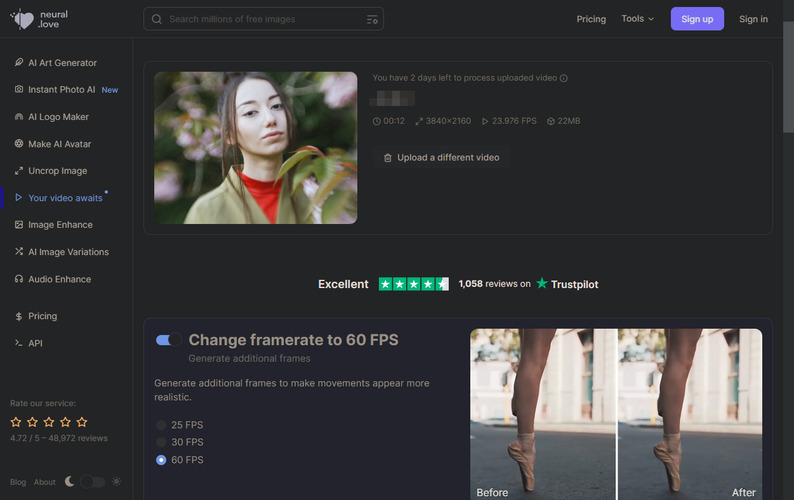The width and height of the screenshot is (794, 500).
Task: Expand the Tools dropdown menu
Action: 638,19
